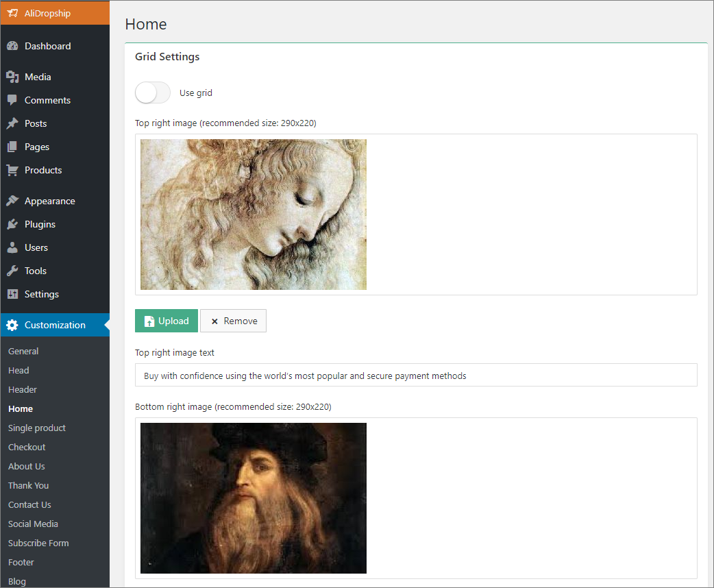Open Appearance settings

click(55, 201)
